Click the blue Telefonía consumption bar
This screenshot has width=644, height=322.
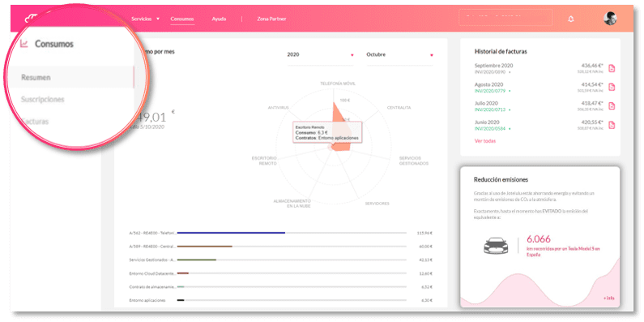(x=231, y=233)
